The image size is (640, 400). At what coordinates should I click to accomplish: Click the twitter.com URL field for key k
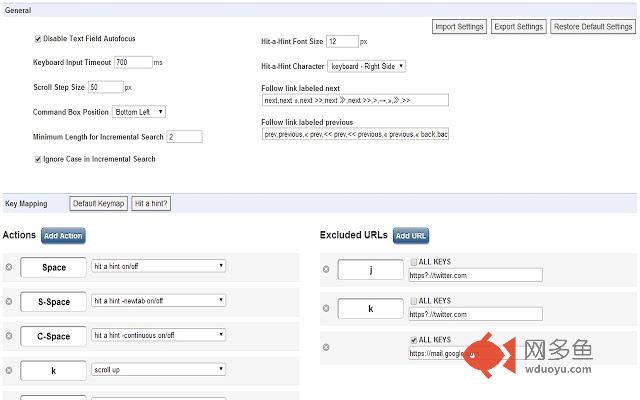coord(476,314)
